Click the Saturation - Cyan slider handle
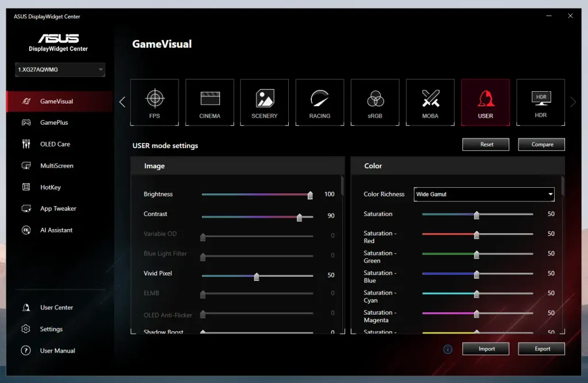This screenshot has height=383, width=588. (x=477, y=294)
